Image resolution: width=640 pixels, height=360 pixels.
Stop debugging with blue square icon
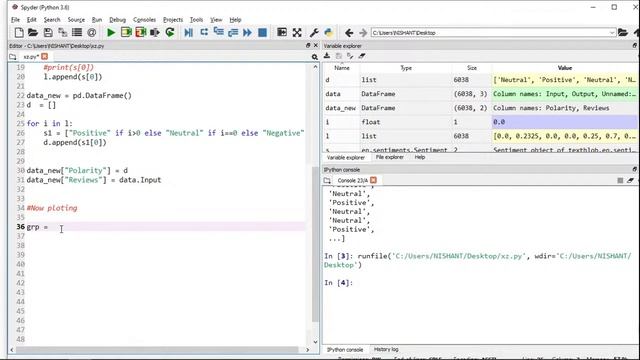coord(262,33)
